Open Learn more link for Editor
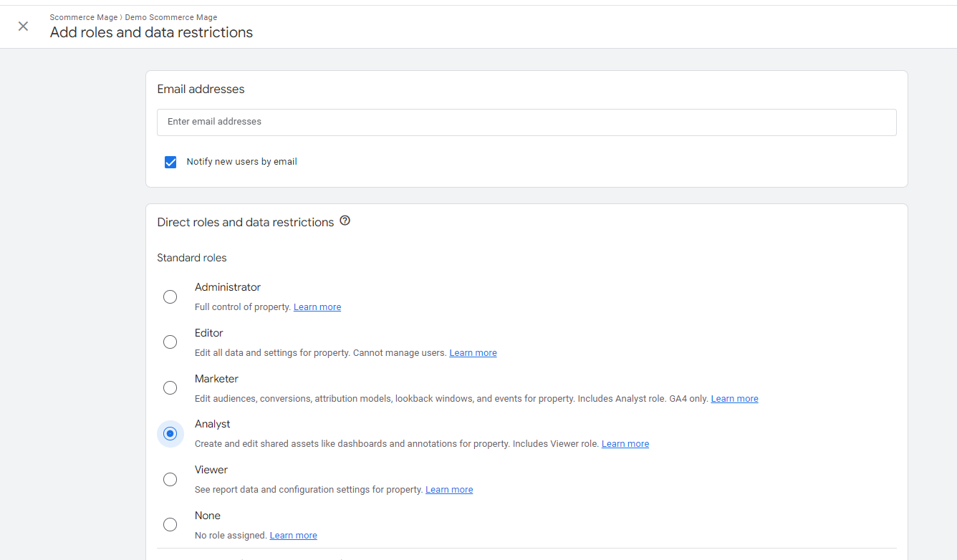Image resolution: width=957 pixels, height=560 pixels. 473,353
